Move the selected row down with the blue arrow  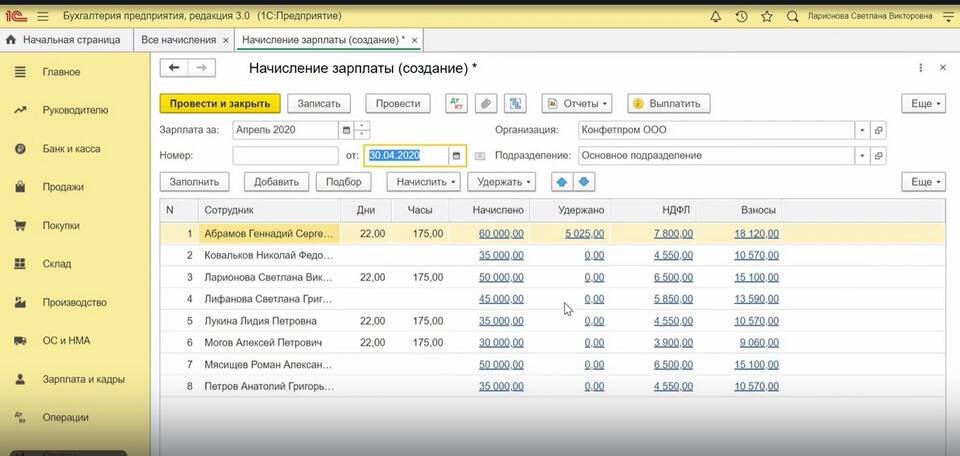[584, 182]
